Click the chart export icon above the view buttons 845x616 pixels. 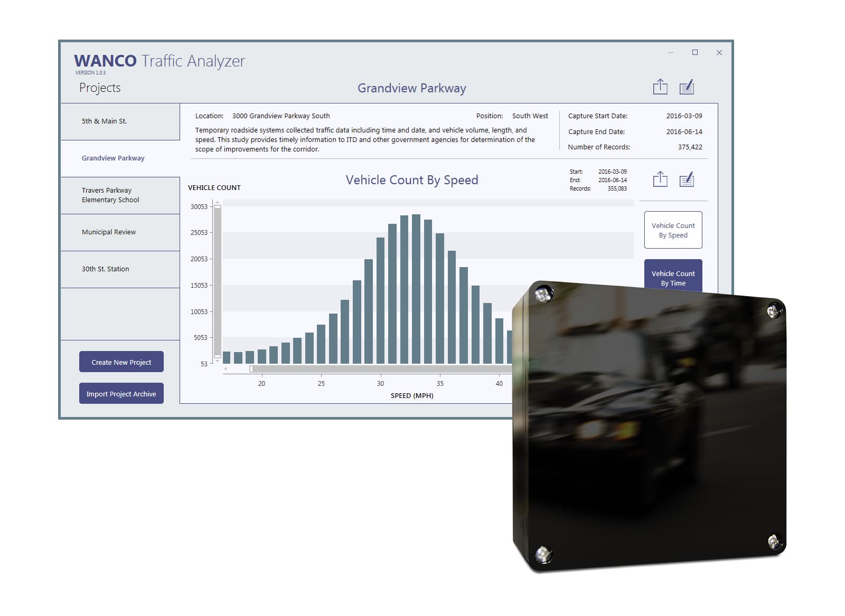[660, 179]
